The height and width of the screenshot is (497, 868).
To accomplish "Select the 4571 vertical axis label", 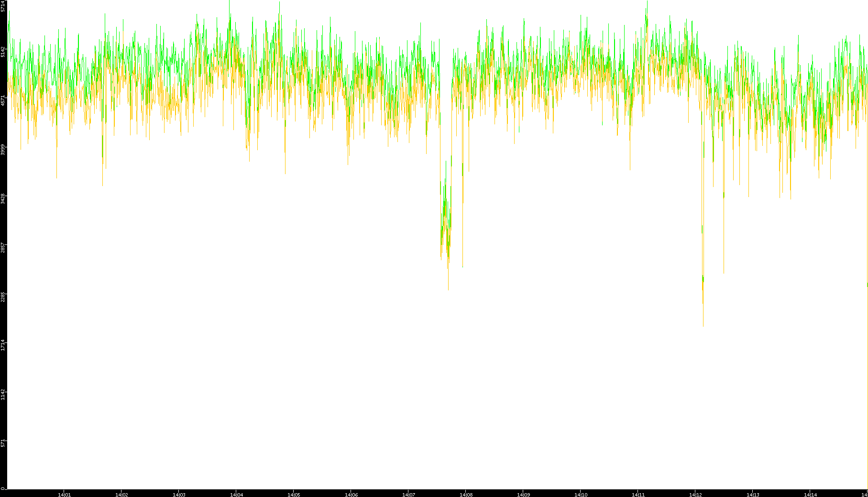I will click(x=3, y=100).
